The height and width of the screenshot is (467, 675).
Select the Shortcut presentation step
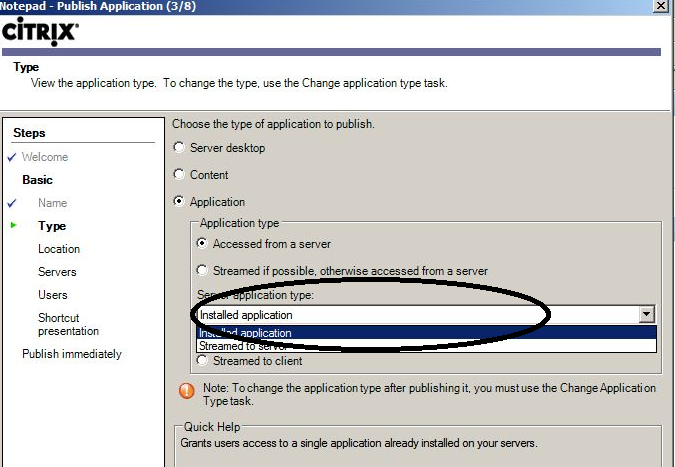pos(68,324)
